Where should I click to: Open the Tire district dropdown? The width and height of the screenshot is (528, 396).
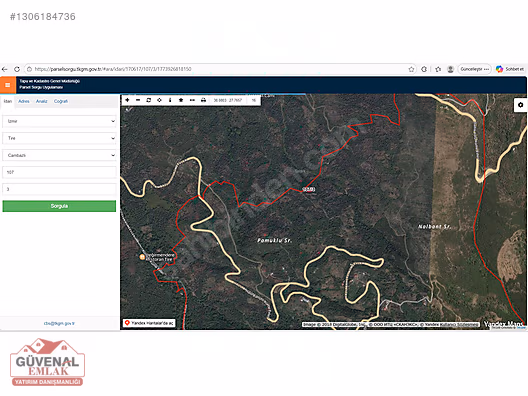59,138
